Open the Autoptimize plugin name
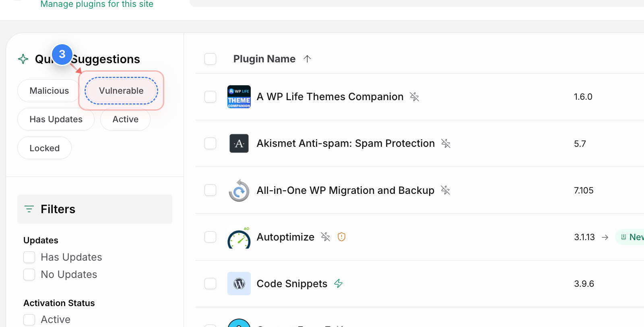The height and width of the screenshot is (327, 644). click(x=285, y=237)
